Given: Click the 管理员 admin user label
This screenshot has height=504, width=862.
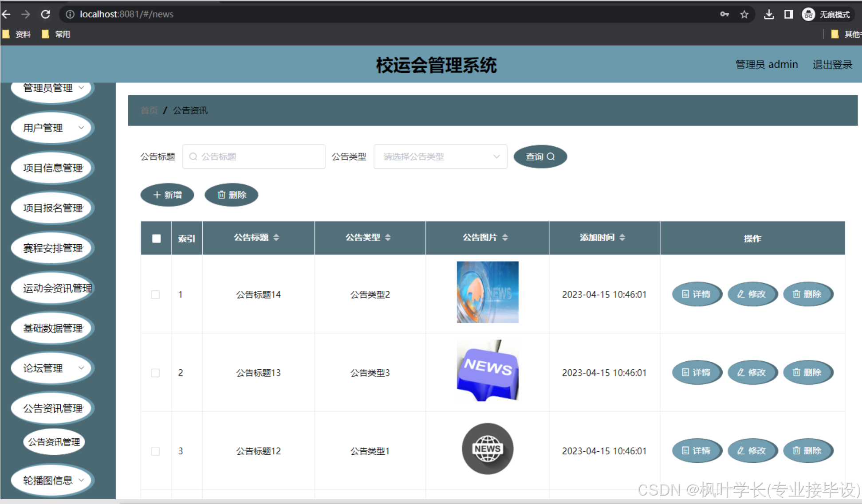Looking at the screenshot, I should tap(767, 65).
